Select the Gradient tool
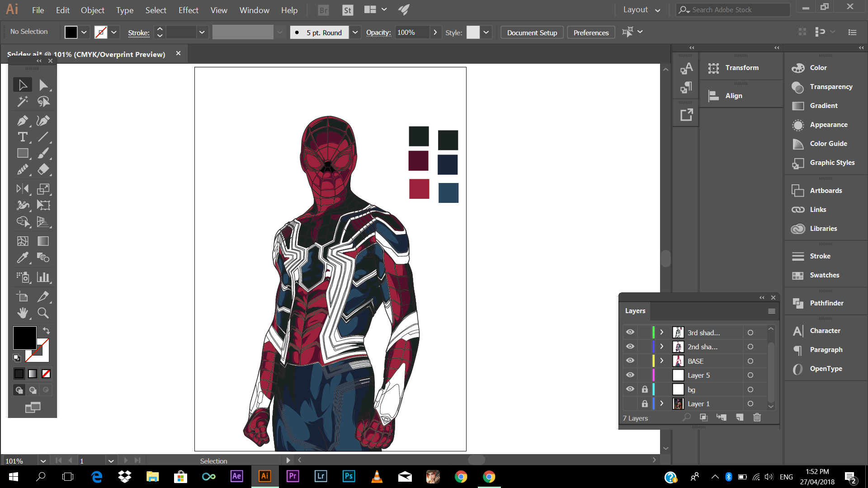 (43, 241)
